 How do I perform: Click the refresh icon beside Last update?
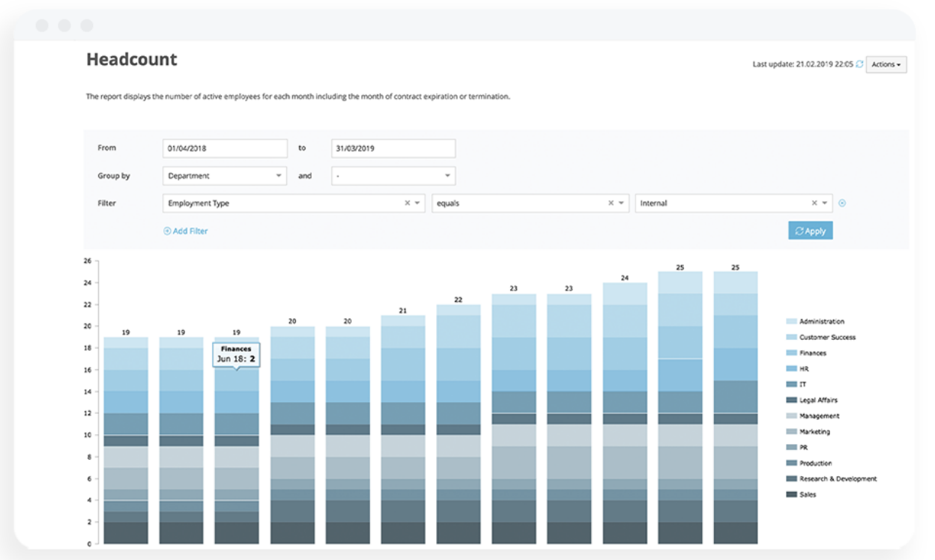tap(859, 64)
